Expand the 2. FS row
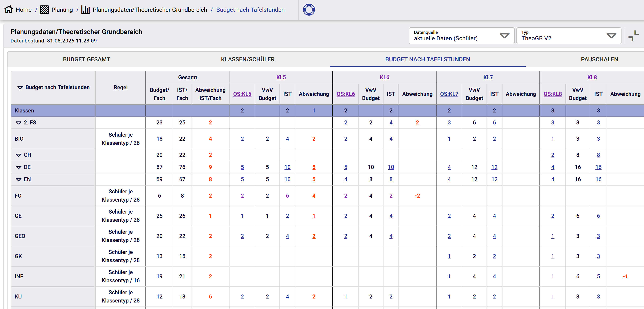644x309 pixels. point(19,123)
